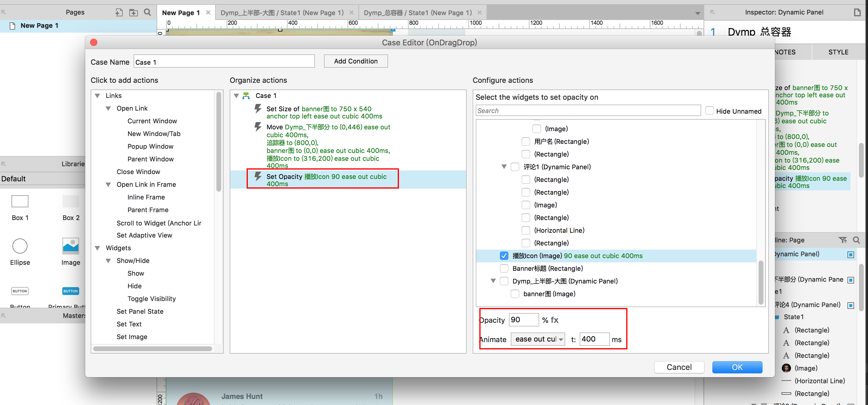Screen dimensions: 868x405
Task: Click the Add Folder icon in Pages
Action: point(134,12)
